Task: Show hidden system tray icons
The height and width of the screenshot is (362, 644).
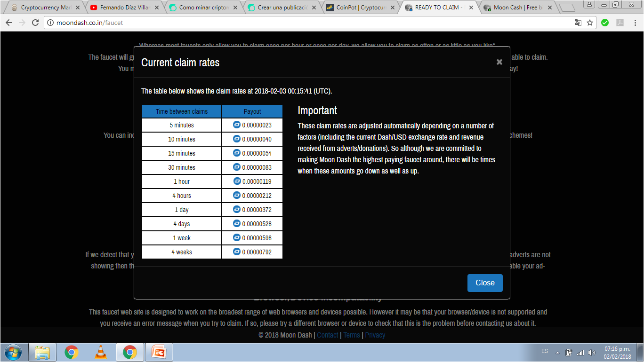Action: tap(557, 352)
